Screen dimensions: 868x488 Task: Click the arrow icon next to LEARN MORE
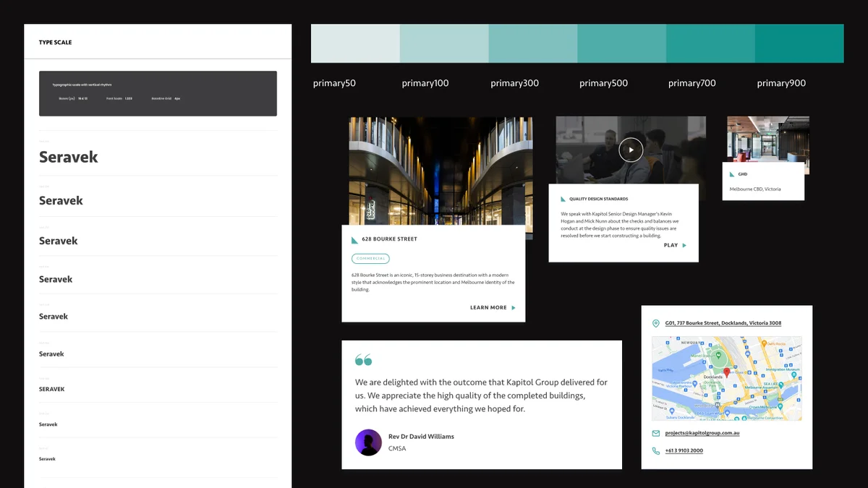click(514, 307)
